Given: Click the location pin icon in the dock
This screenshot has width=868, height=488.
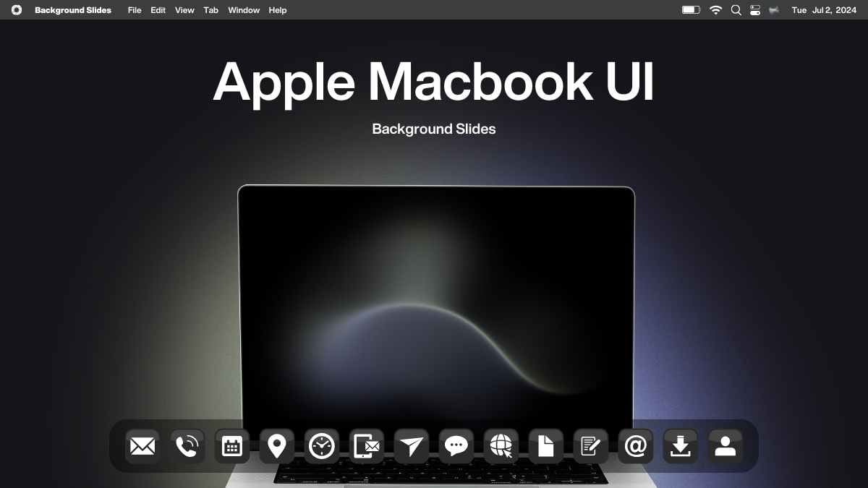Looking at the screenshot, I should [x=276, y=446].
